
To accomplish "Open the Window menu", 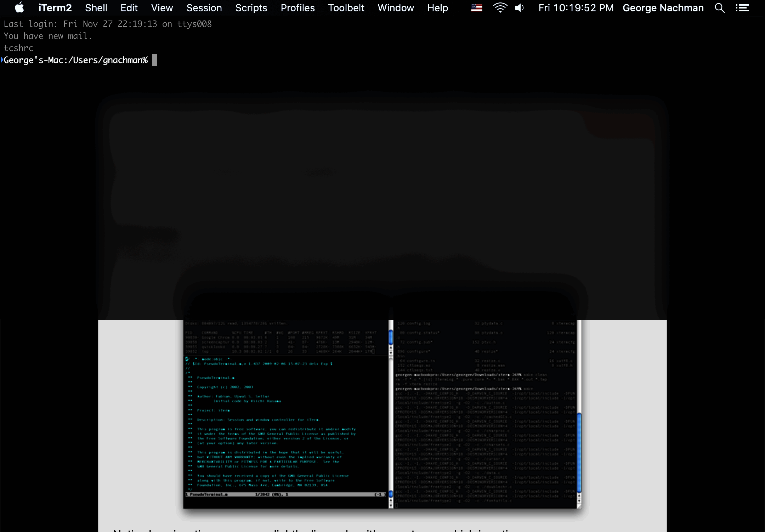I will pyautogui.click(x=396, y=8).
